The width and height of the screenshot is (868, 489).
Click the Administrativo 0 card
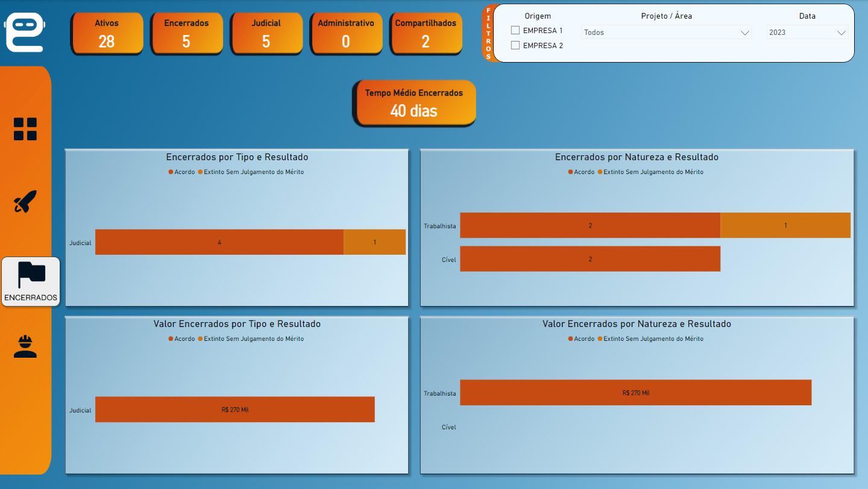345,33
